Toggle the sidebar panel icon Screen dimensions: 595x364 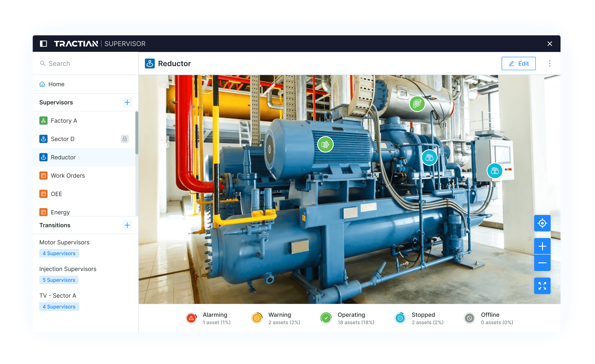point(43,44)
